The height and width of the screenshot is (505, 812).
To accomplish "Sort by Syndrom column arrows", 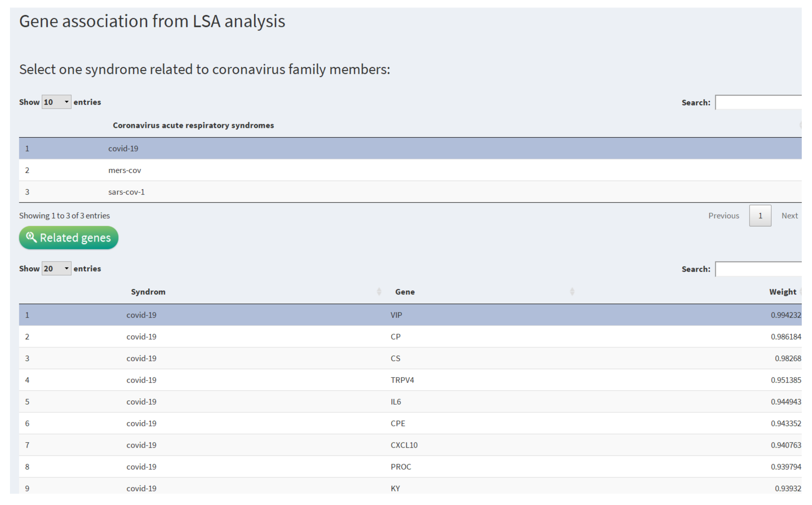I will [379, 292].
